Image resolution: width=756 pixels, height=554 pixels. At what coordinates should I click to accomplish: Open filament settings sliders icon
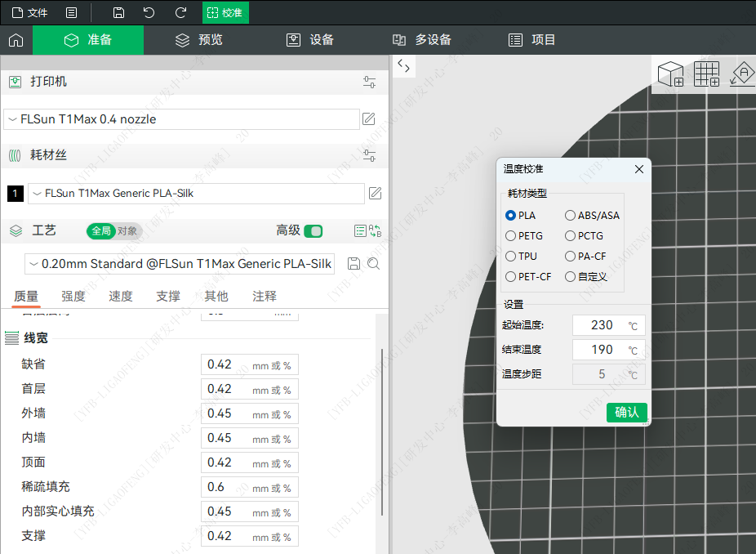tap(369, 155)
